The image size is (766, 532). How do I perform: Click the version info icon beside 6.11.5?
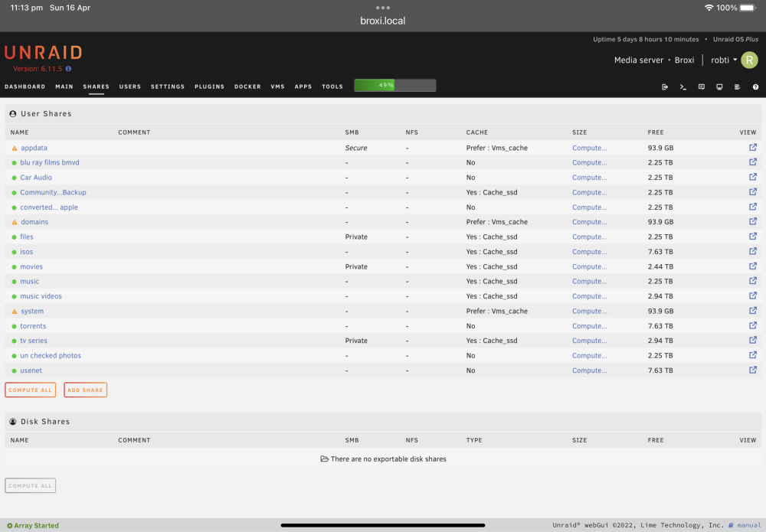[68, 69]
